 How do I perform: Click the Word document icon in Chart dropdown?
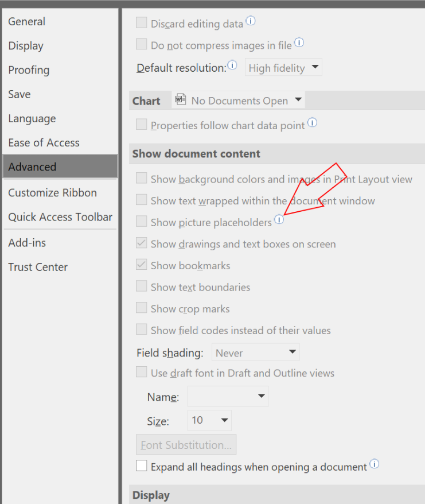[x=181, y=100]
